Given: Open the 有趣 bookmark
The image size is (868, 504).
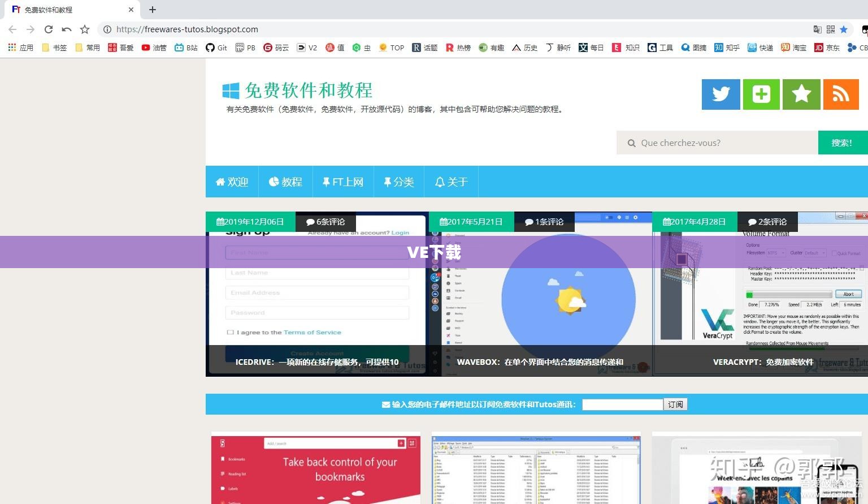Looking at the screenshot, I should pos(492,48).
